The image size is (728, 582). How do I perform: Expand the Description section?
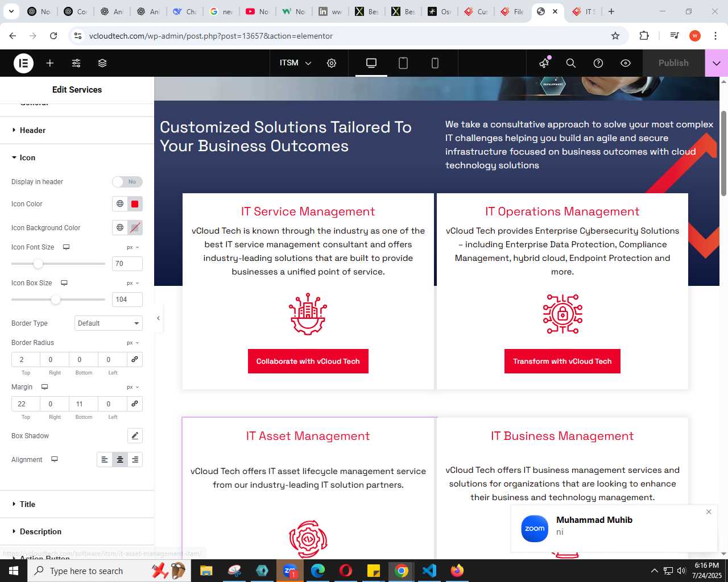coord(77,531)
